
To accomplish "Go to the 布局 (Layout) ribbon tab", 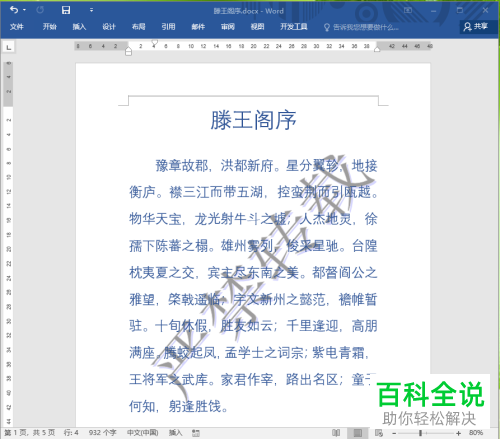I will 139,27.
